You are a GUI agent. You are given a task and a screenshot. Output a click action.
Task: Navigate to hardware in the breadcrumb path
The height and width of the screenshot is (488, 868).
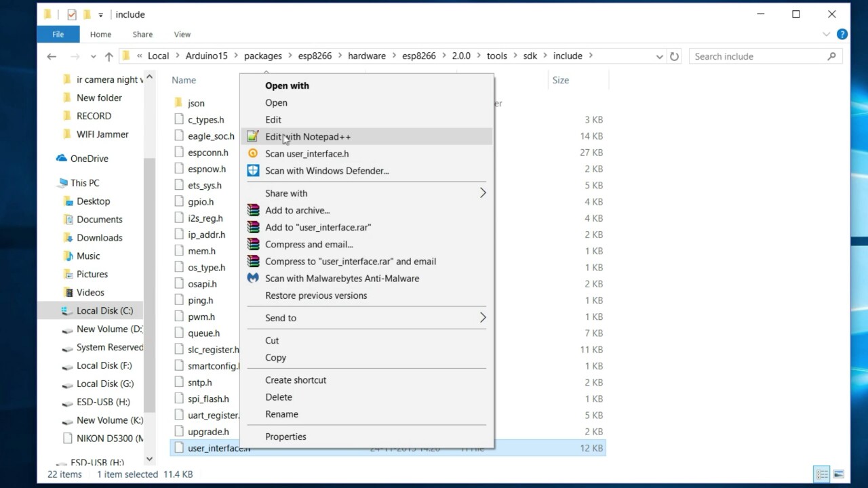pyautogui.click(x=367, y=56)
